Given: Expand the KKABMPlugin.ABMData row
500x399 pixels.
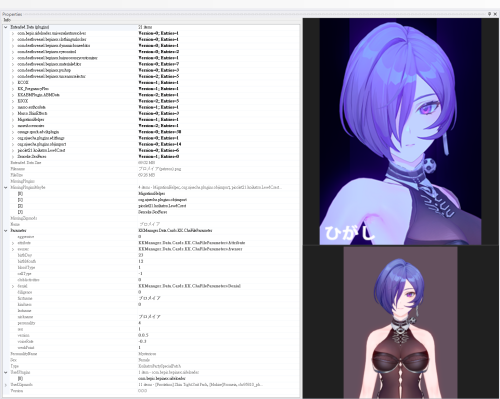Looking at the screenshot, I should [13, 95].
